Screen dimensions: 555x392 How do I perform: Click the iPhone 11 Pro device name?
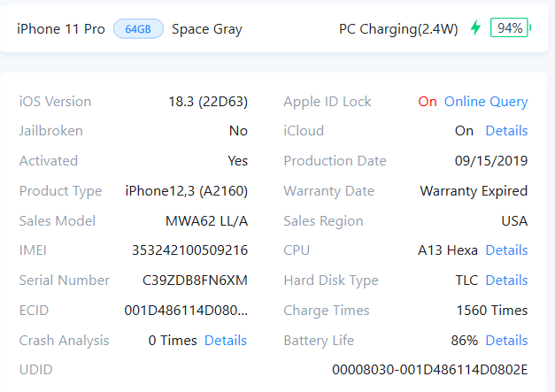coord(60,29)
